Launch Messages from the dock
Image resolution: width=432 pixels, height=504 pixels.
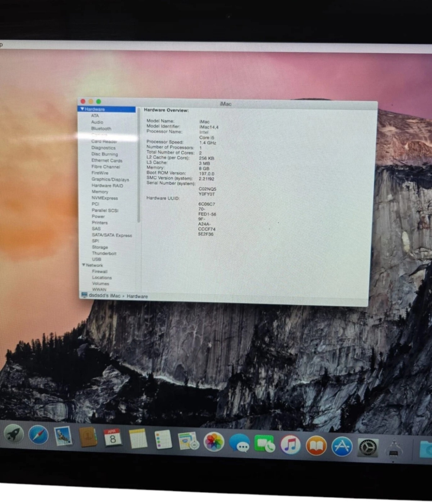click(x=239, y=443)
